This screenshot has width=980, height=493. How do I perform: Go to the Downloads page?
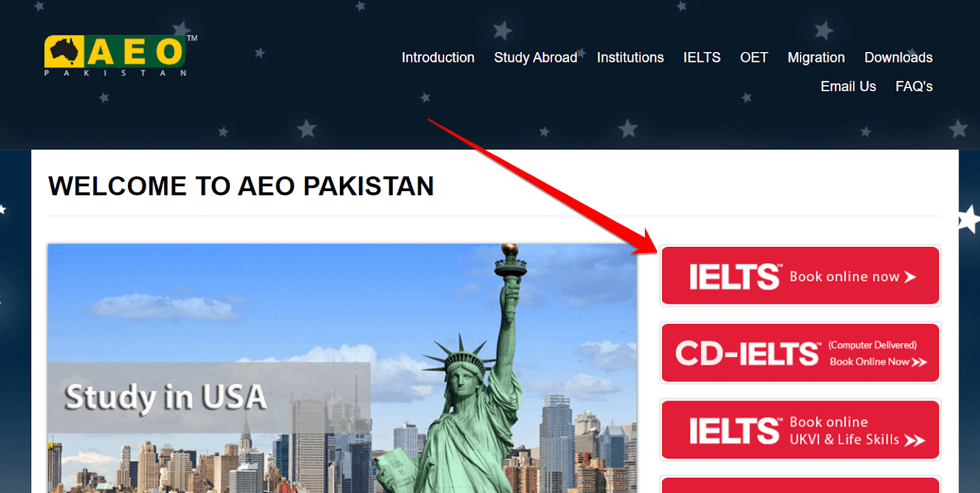[x=899, y=58]
